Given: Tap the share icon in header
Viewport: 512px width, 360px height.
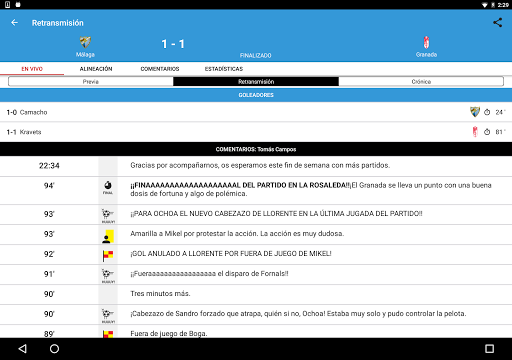Looking at the screenshot, I should pyautogui.click(x=497, y=23).
